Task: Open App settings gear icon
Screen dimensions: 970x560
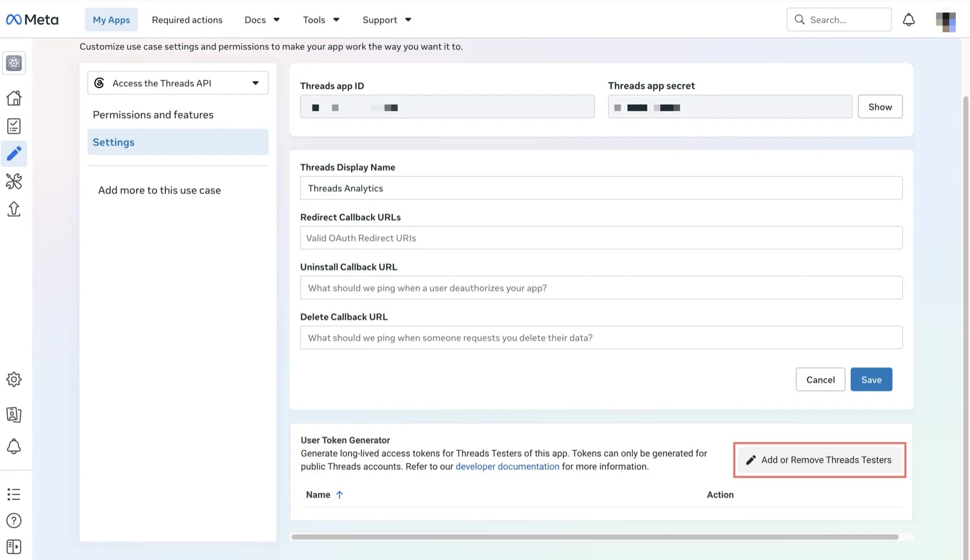Action: point(14,380)
